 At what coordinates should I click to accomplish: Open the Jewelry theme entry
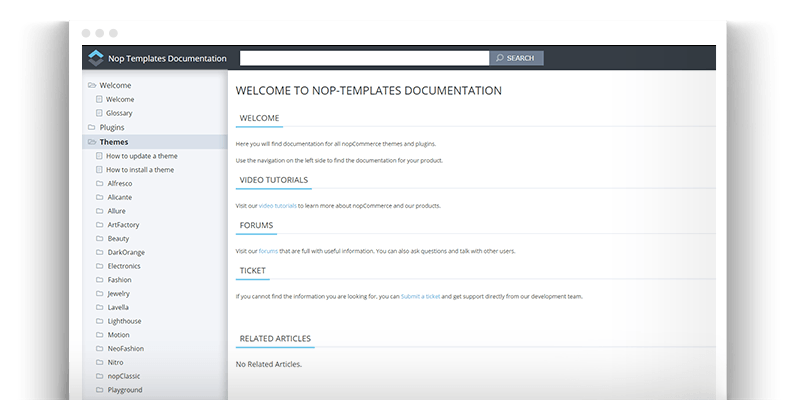119,294
